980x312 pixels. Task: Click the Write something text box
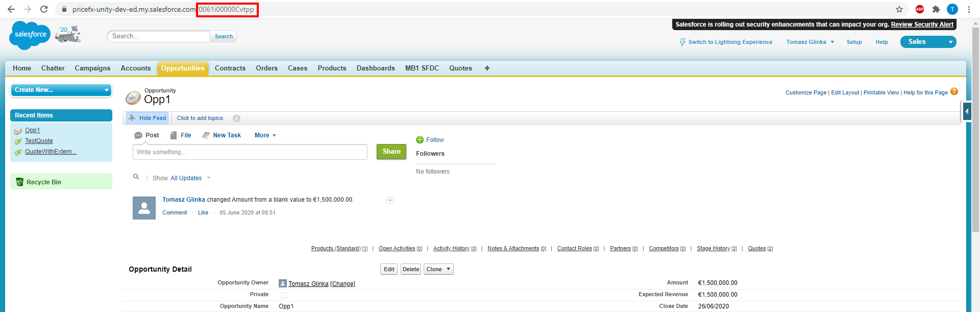pos(250,152)
